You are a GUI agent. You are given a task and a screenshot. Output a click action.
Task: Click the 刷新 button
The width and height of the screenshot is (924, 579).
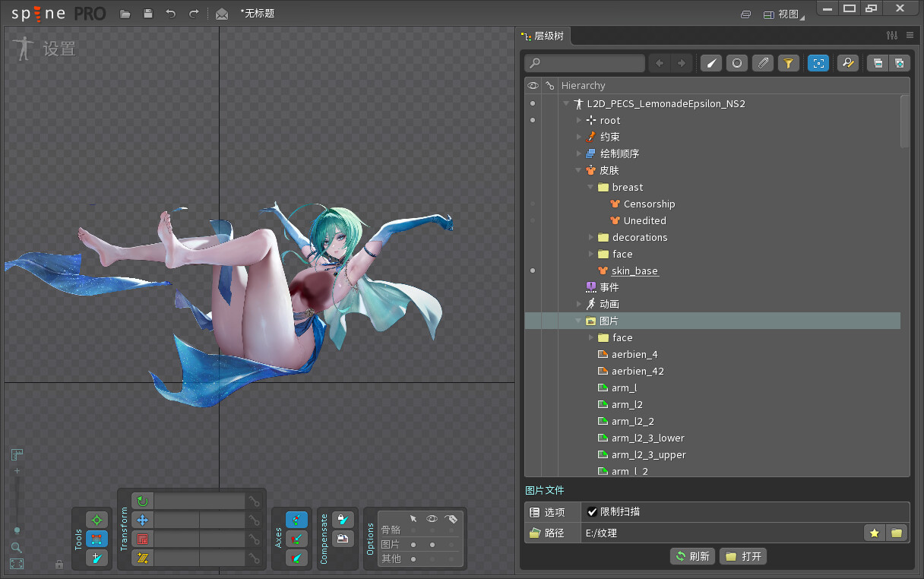[x=692, y=556]
